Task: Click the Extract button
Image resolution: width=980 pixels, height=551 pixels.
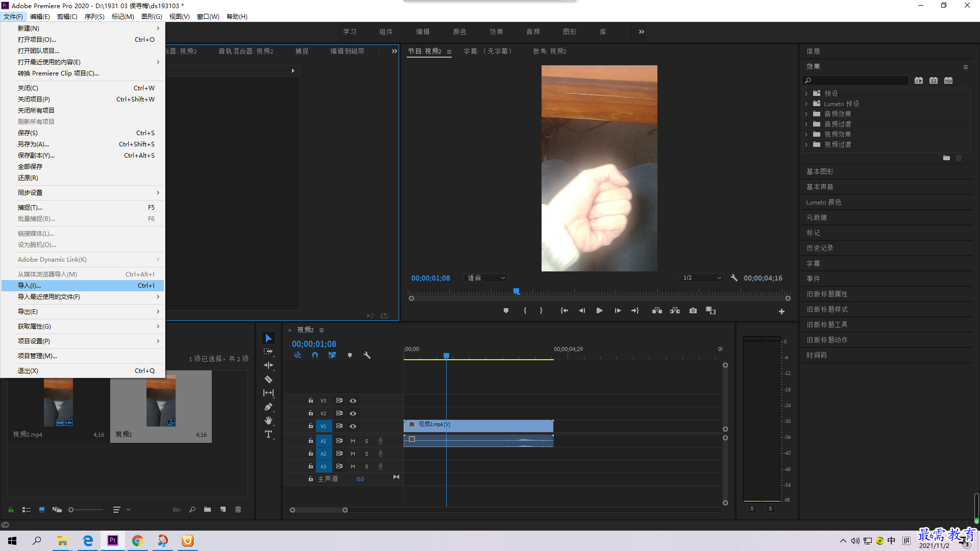Action: (675, 311)
